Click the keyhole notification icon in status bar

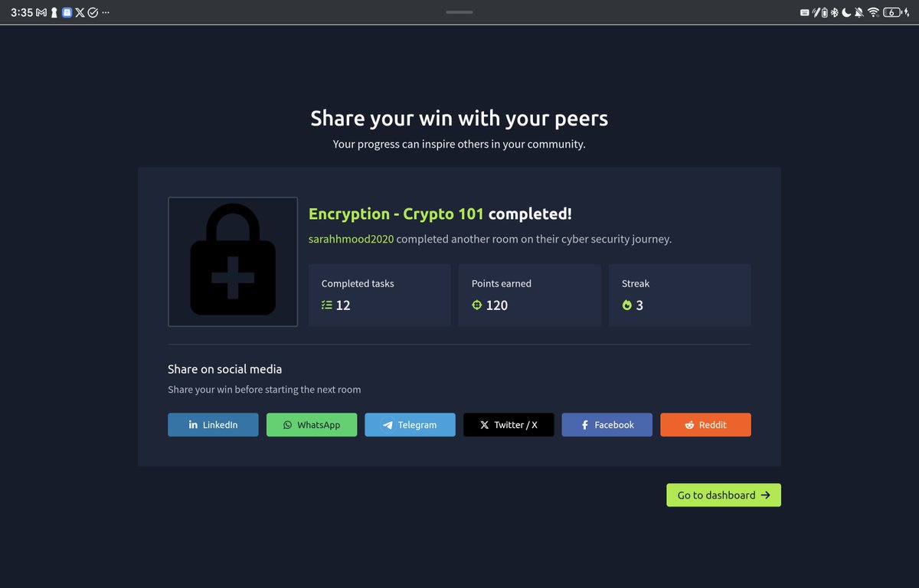click(x=54, y=12)
